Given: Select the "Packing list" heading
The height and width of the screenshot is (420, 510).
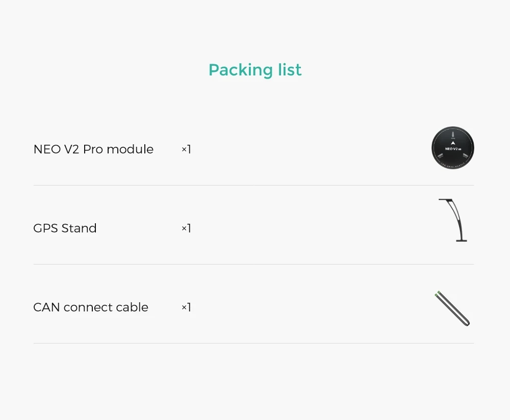Looking at the screenshot, I should click(255, 70).
